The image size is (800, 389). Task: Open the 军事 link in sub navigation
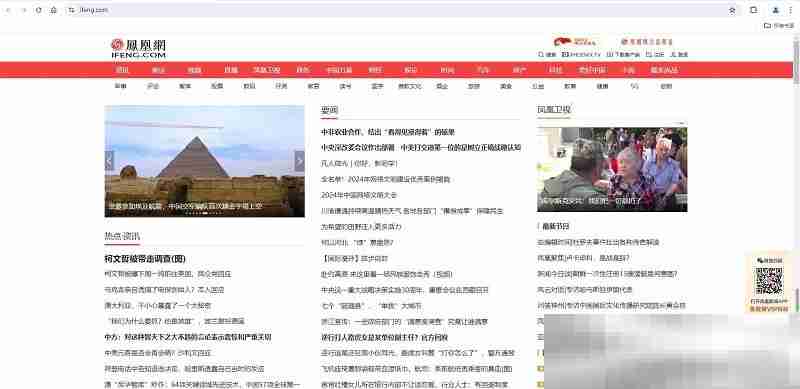click(120, 86)
